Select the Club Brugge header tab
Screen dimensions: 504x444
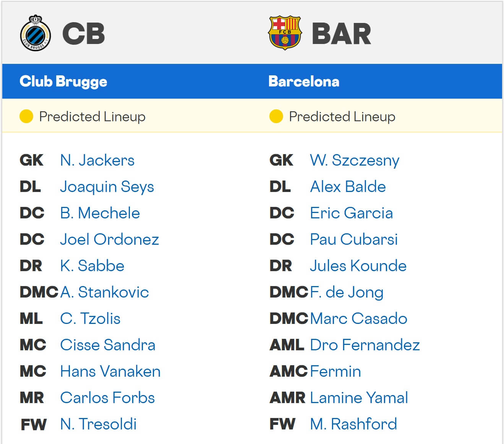pyautogui.click(x=63, y=81)
